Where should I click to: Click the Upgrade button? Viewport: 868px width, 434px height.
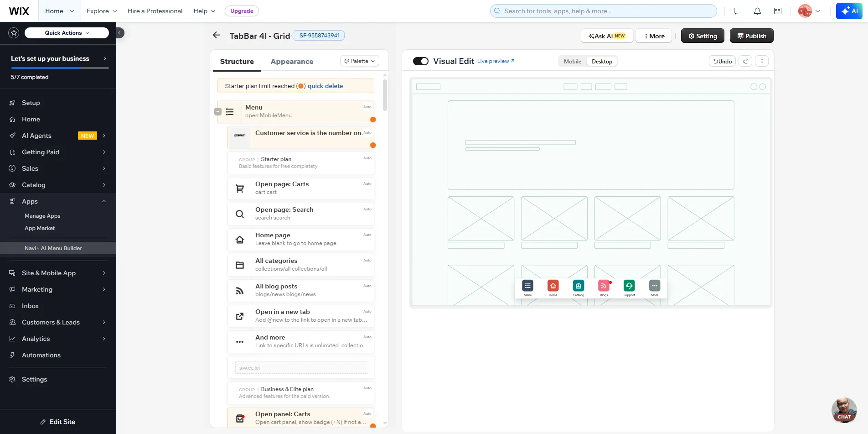pyautogui.click(x=242, y=11)
